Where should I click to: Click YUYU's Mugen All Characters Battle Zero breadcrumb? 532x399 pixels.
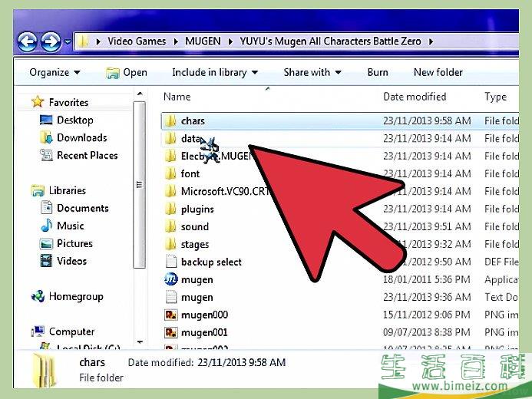tap(331, 41)
